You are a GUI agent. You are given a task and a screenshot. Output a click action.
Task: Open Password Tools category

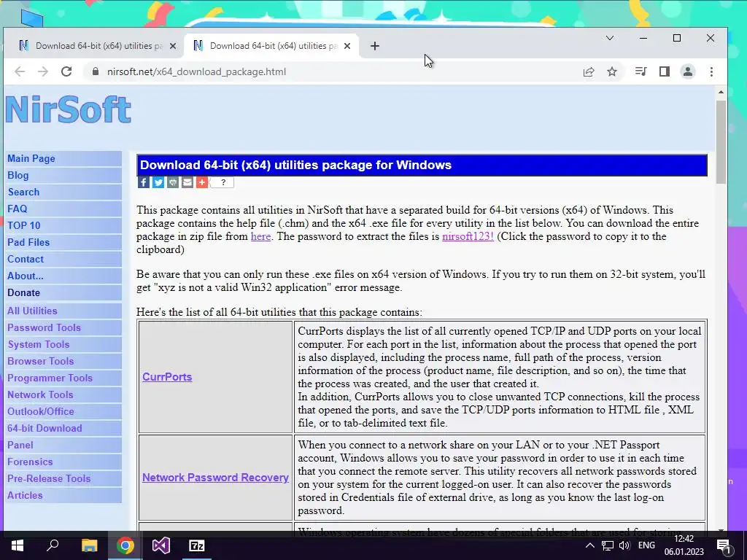[x=44, y=327]
